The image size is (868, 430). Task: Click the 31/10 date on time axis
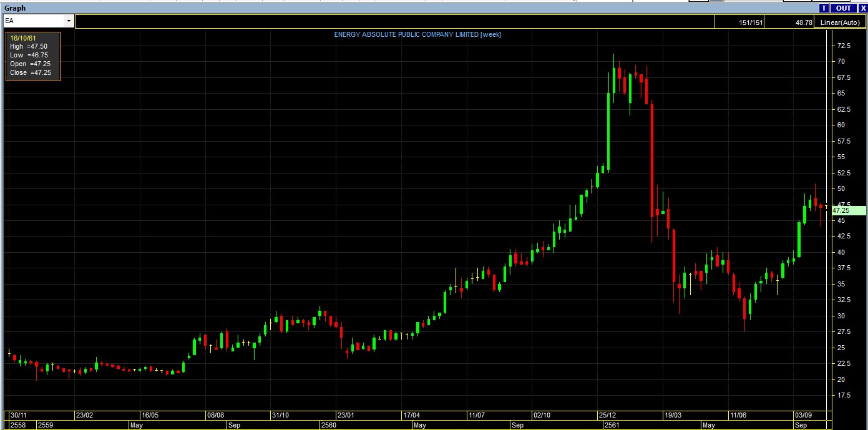click(280, 415)
